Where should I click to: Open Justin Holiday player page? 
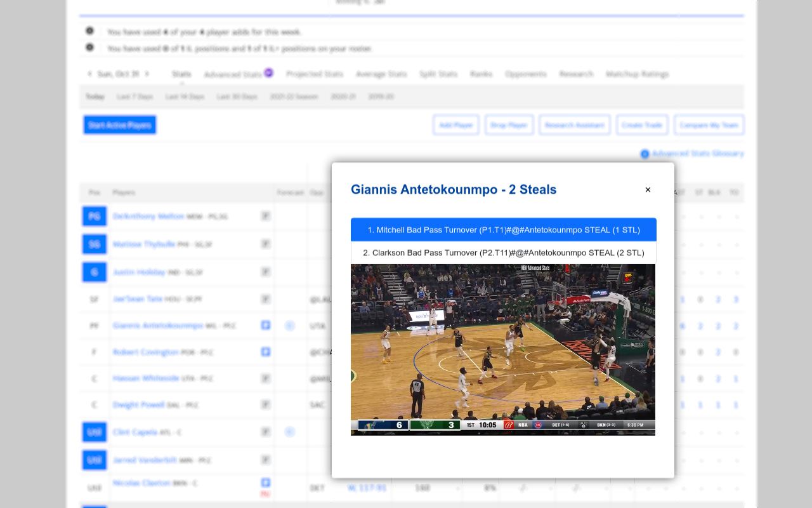139,272
